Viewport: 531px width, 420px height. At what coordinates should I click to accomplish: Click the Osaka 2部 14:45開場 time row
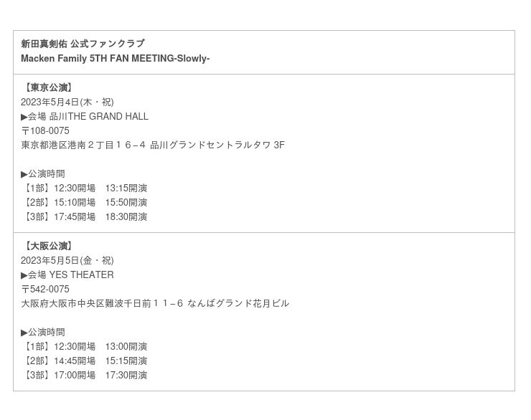pos(84,361)
